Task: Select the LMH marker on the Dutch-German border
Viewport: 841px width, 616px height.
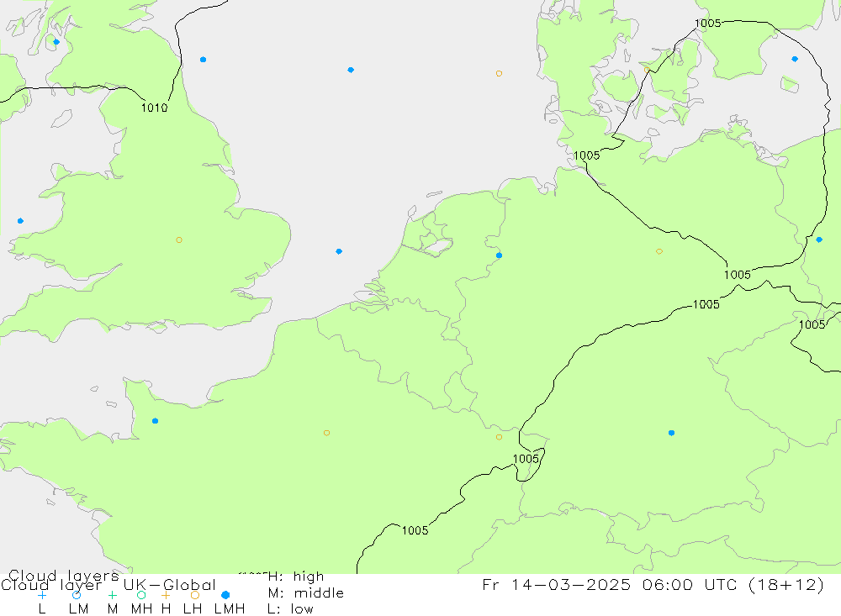Action: (499, 255)
